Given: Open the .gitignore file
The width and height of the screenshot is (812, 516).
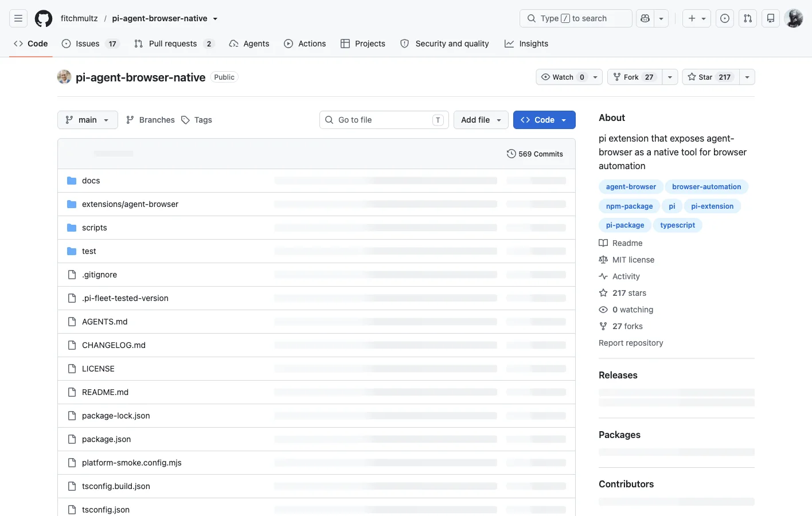Looking at the screenshot, I should 99,275.
